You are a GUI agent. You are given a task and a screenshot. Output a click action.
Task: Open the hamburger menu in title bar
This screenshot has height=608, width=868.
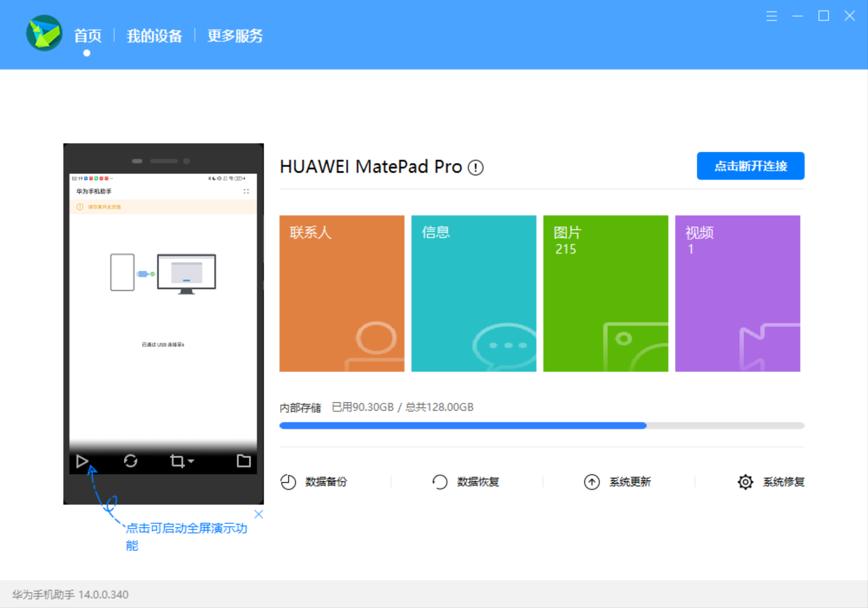pos(771,16)
